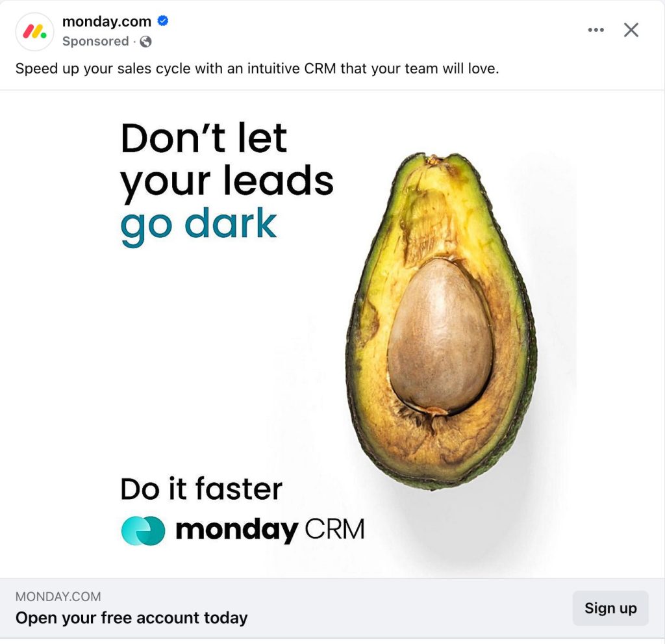
Task: Dismiss the sponsored ad with X
Action: 631,30
